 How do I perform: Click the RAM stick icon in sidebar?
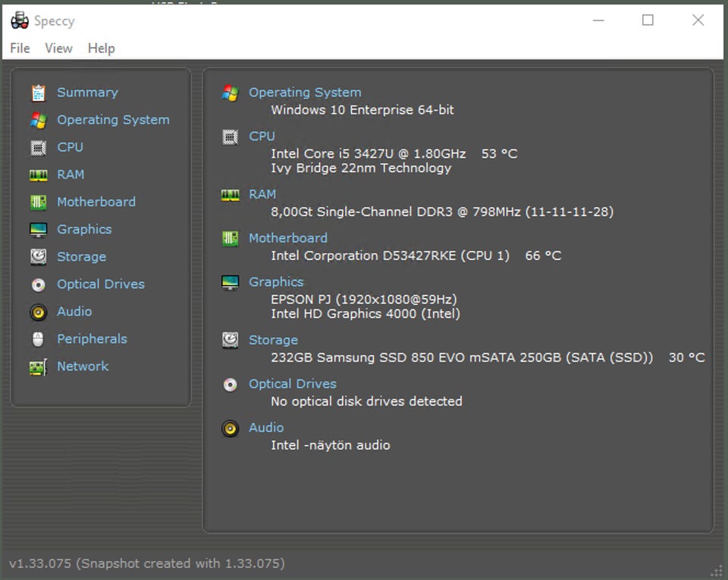click(38, 174)
